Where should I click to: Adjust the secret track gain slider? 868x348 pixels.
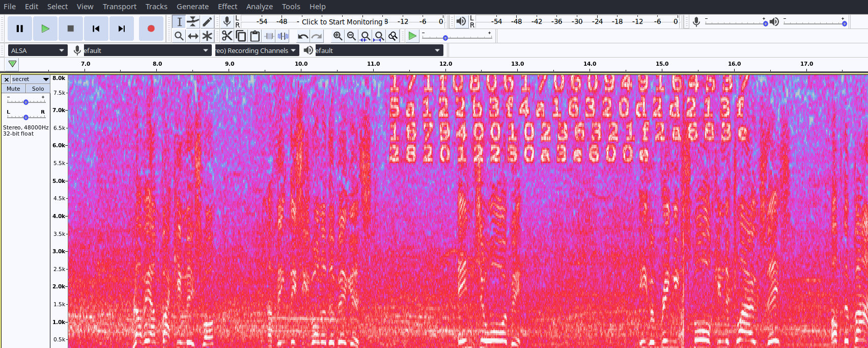(x=26, y=102)
